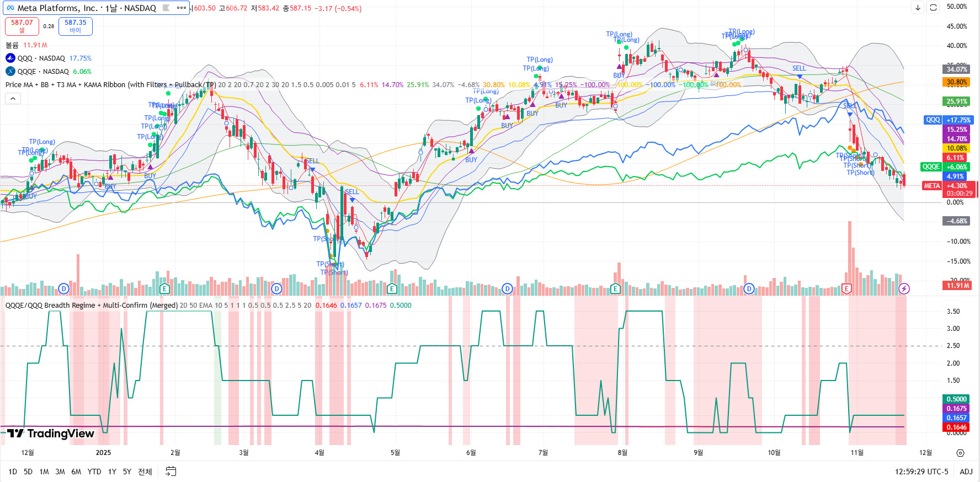Viewport: 980px width, 482px height.
Task: Click the 0.28 spread value
Action: 49,26
